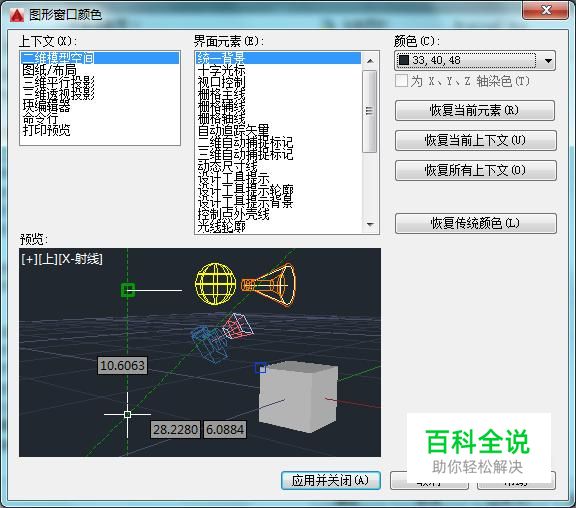Toggle 为 X、Y、Z 轴染色 checkbox
Screen dimensions: 576x508
click(401, 80)
